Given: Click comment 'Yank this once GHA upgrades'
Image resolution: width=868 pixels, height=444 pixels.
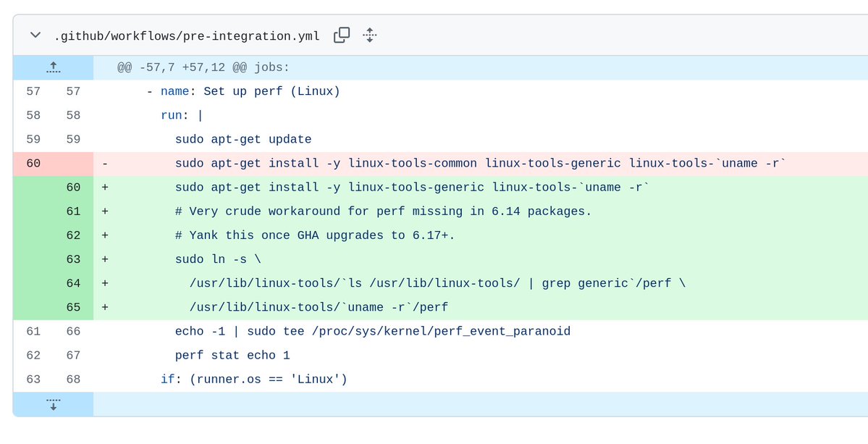Looking at the screenshot, I should coord(315,235).
